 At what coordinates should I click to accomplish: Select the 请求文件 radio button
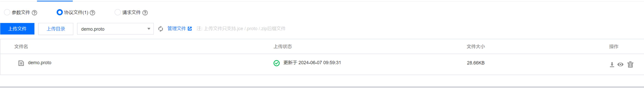click(x=118, y=12)
